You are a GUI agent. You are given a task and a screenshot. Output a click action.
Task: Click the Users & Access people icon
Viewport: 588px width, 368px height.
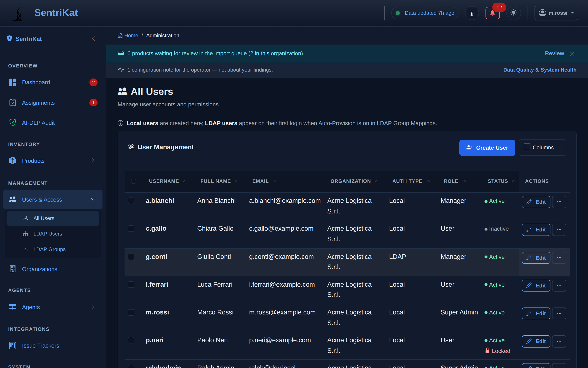(13, 199)
